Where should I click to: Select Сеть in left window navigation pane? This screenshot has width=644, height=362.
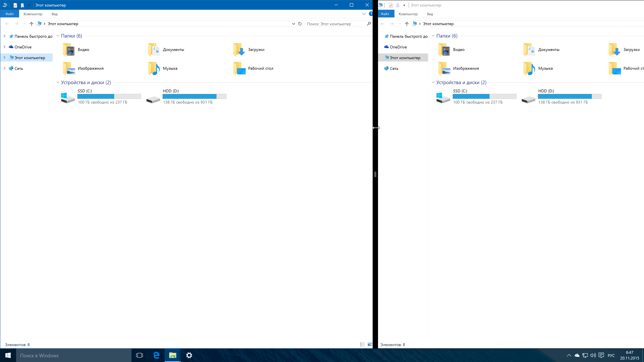[19, 68]
